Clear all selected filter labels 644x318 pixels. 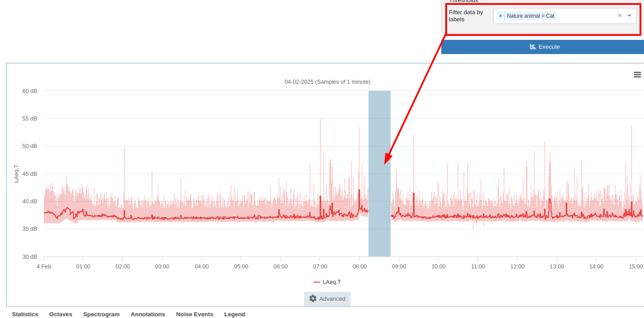tap(620, 16)
